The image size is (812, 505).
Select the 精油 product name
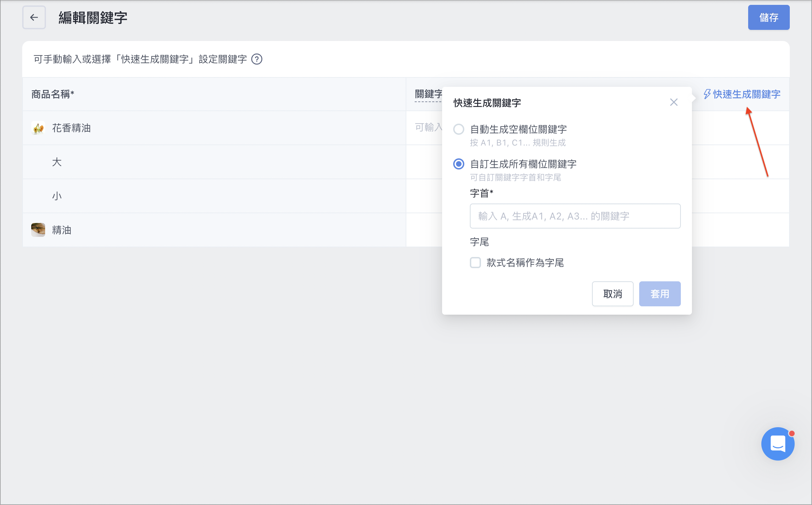point(62,230)
